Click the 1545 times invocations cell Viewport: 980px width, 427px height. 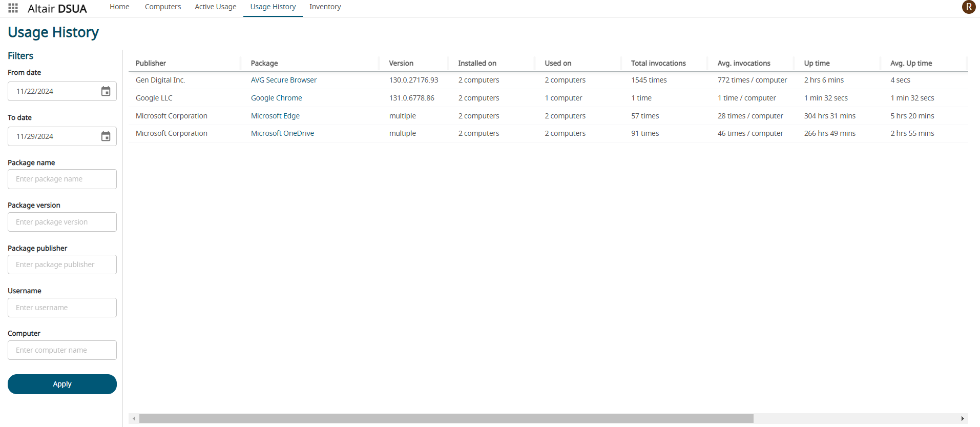[x=649, y=80]
